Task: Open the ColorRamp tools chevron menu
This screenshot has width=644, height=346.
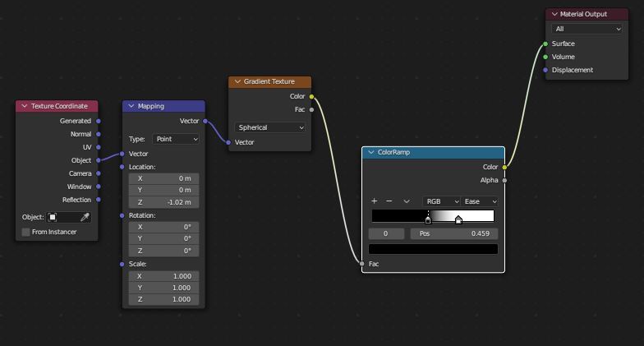Action: coord(406,201)
